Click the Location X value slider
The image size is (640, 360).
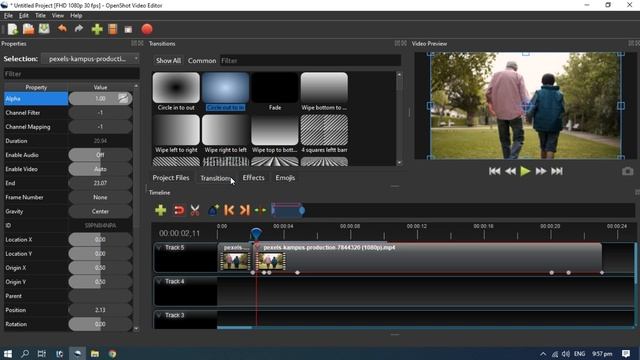(100, 240)
